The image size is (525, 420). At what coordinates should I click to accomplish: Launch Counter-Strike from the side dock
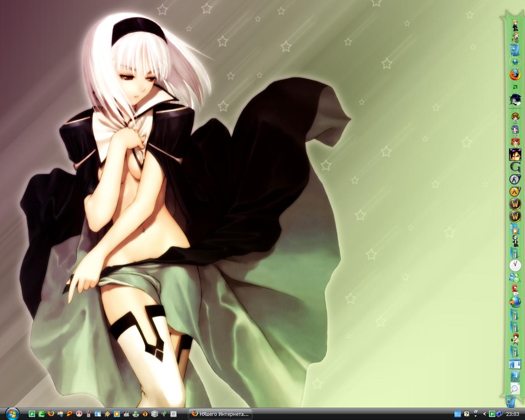[515, 179]
